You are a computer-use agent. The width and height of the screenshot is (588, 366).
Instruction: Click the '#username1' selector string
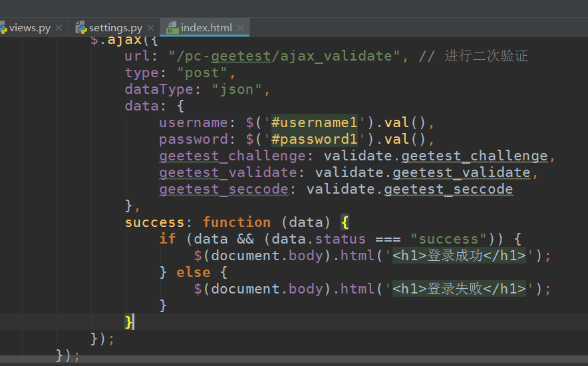(314, 122)
